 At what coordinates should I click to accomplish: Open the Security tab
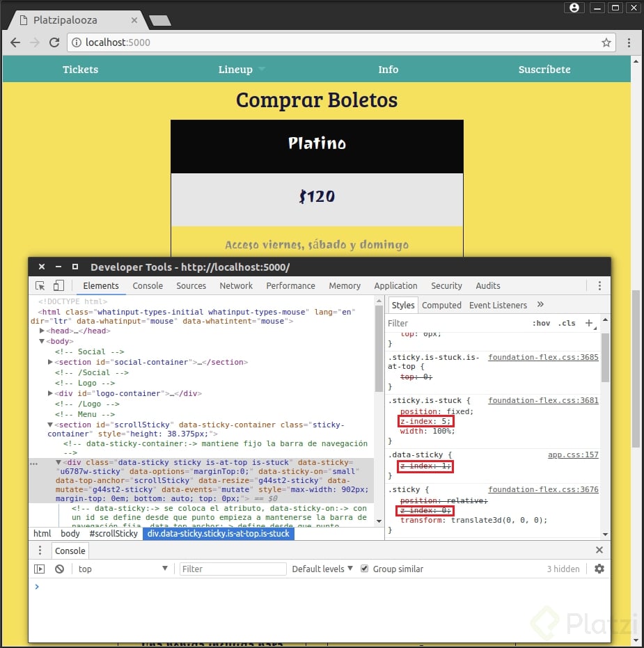click(x=446, y=286)
